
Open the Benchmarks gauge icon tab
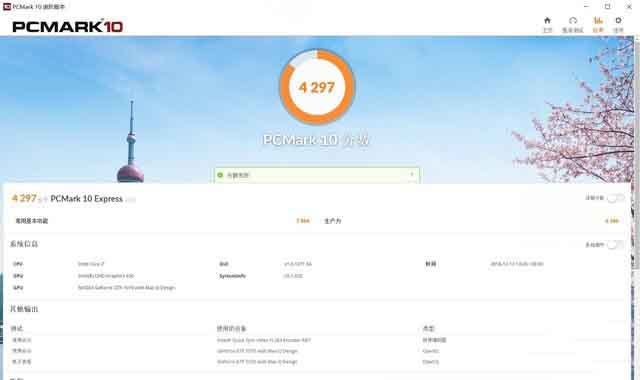(x=573, y=21)
